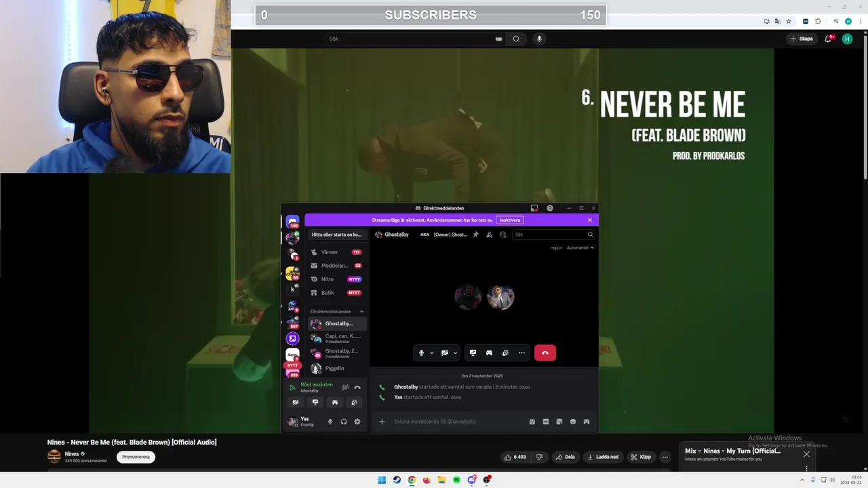The width and height of the screenshot is (868, 488).
Task: Hang up the Discord call (red button)
Action: 545,352
